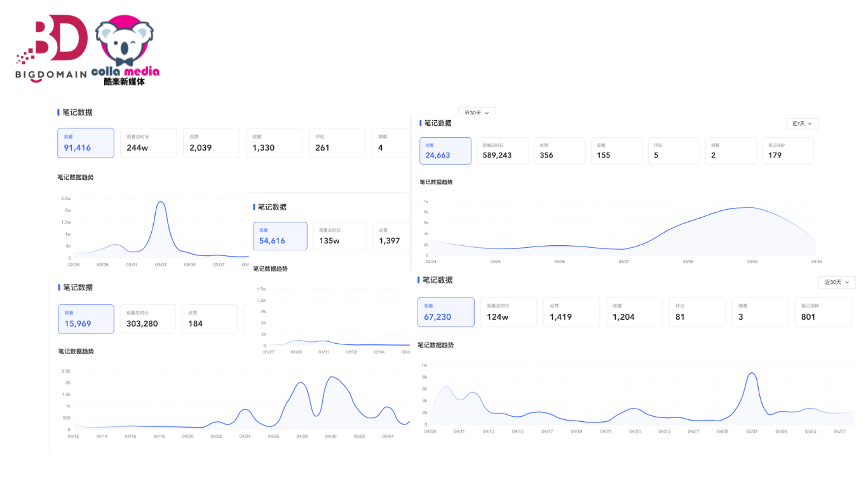The width and height of the screenshot is (868, 488).
Task: Select the 弹幕 3 stat card
Action: click(760, 313)
